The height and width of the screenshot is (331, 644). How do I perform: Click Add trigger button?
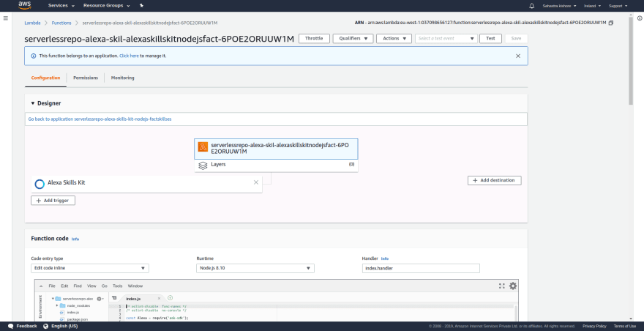click(x=53, y=200)
